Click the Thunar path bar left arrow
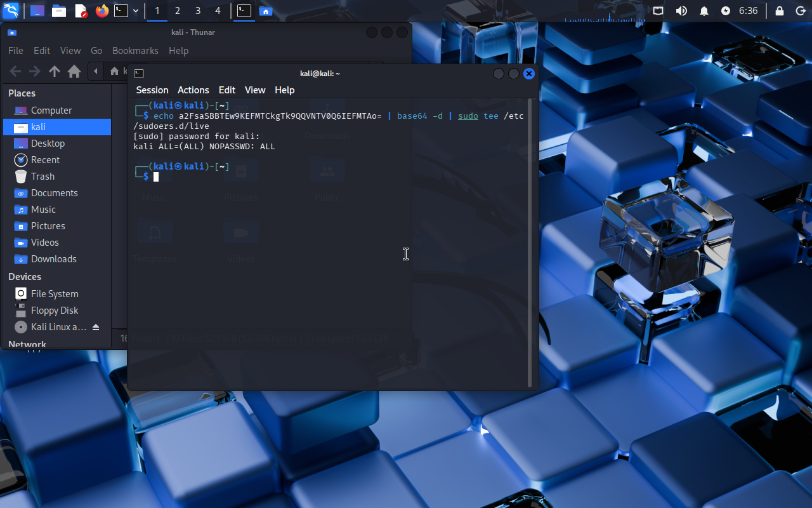The height and width of the screenshot is (508, 812). click(x=96, y=71)
